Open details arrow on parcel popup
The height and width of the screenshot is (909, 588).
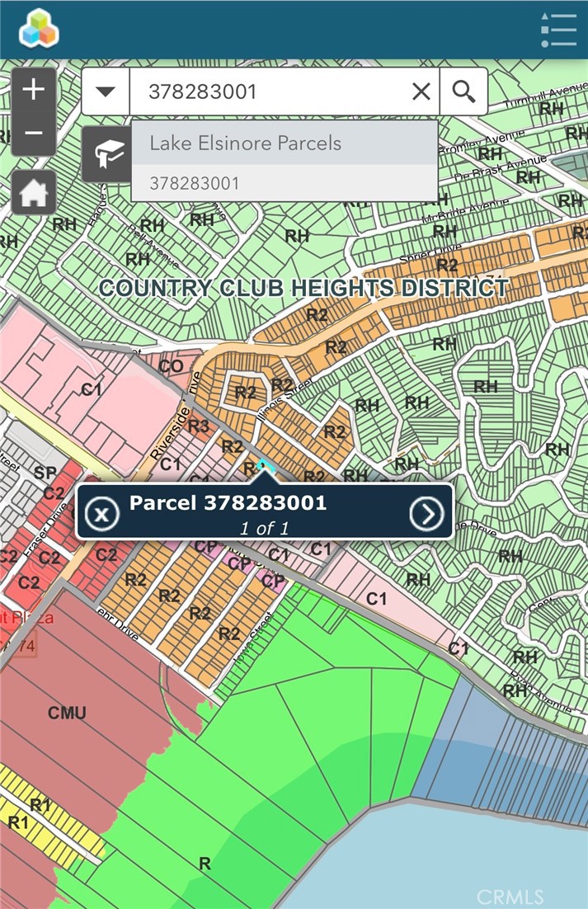pos(426,515)
